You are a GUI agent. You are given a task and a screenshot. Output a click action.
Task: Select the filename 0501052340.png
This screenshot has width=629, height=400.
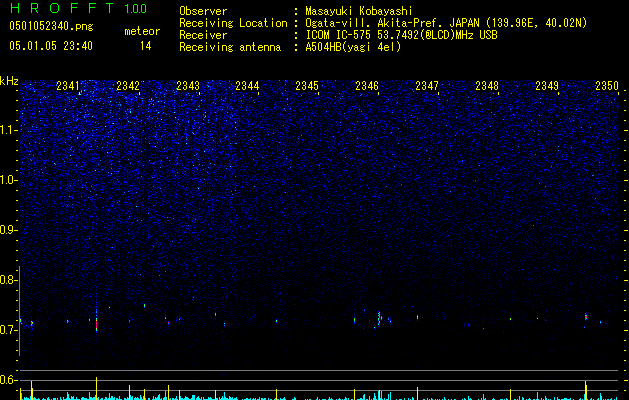coord(51,26)
